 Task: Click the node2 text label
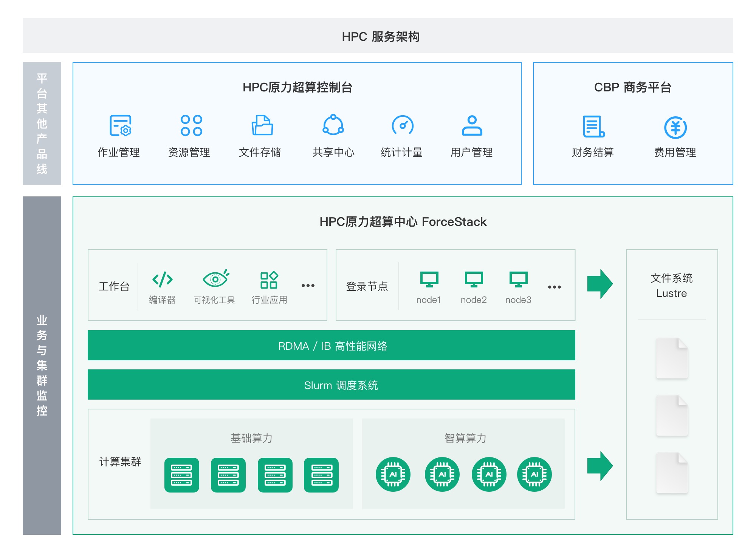coord(474,300)
